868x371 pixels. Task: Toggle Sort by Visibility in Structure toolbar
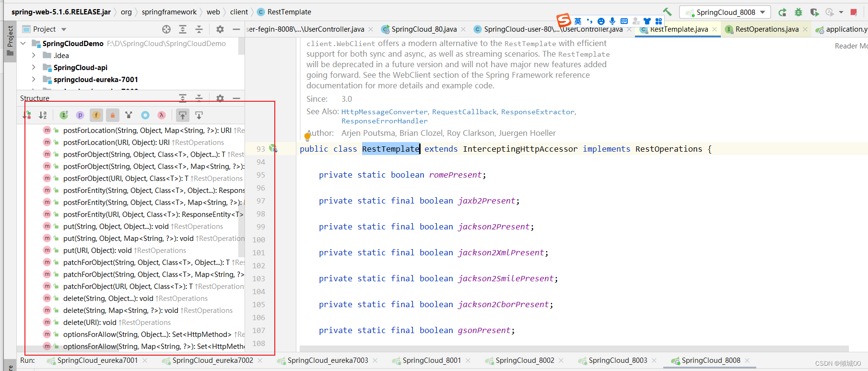coord(27,115)
